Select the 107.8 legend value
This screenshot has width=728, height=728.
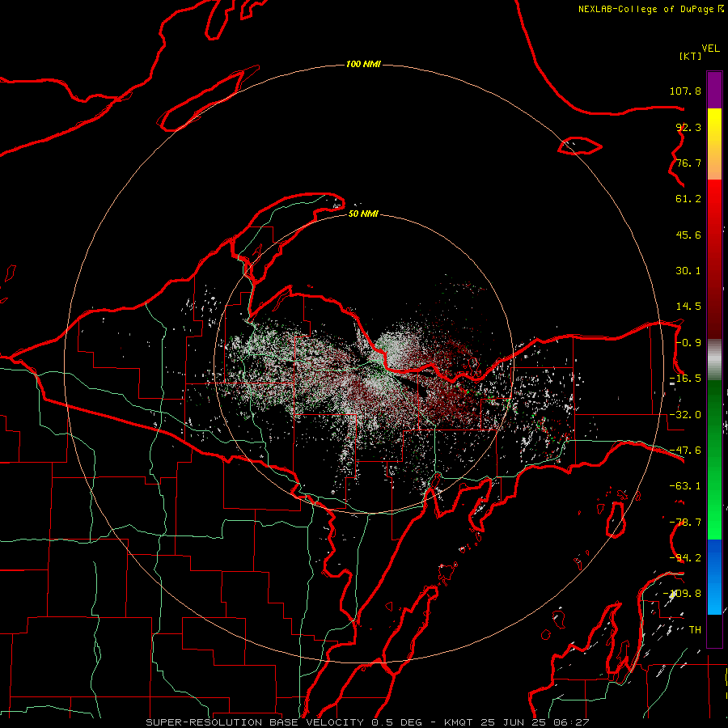coord(685,91)
